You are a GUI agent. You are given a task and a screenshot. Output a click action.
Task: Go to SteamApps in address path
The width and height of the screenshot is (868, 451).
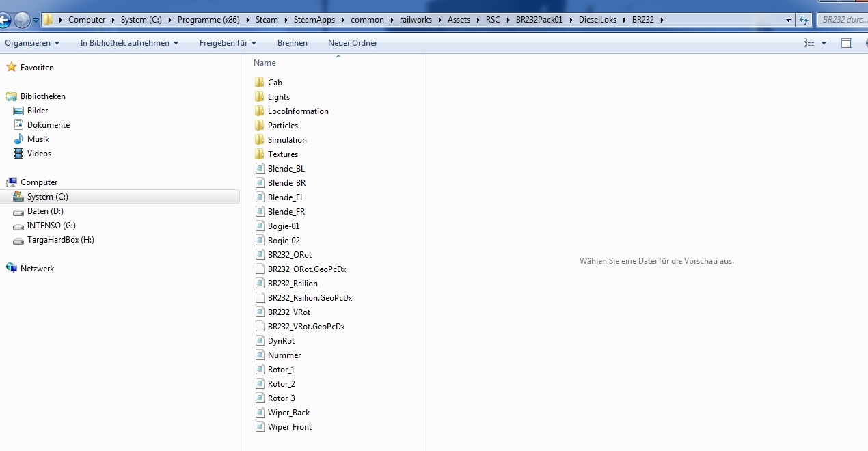314,20
